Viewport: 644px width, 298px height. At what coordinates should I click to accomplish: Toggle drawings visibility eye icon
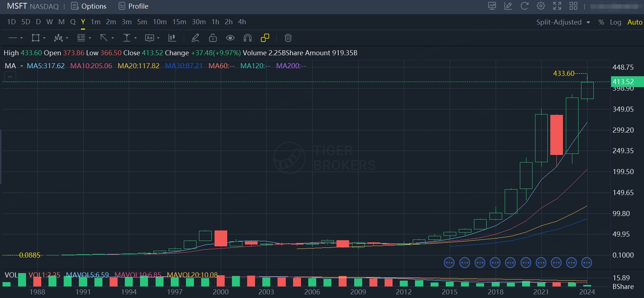coord(230,38)
